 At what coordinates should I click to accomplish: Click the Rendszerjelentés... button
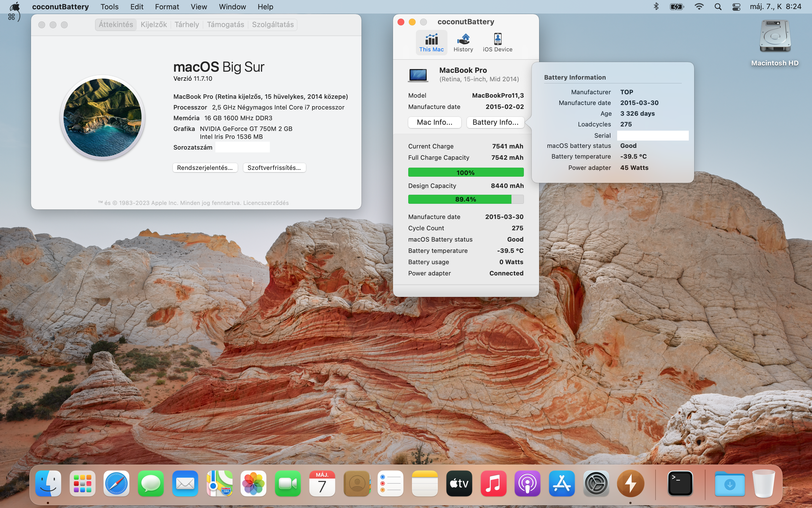coord(205,168)
